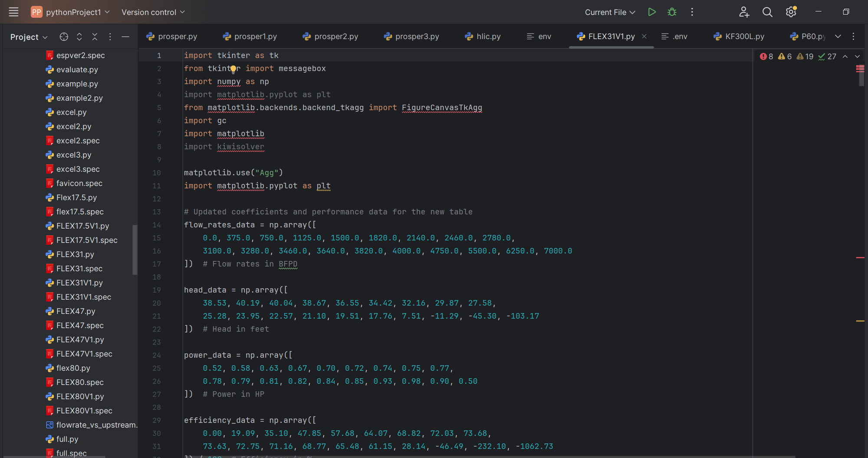Open the Version control dropdown

tap(153, 12)
